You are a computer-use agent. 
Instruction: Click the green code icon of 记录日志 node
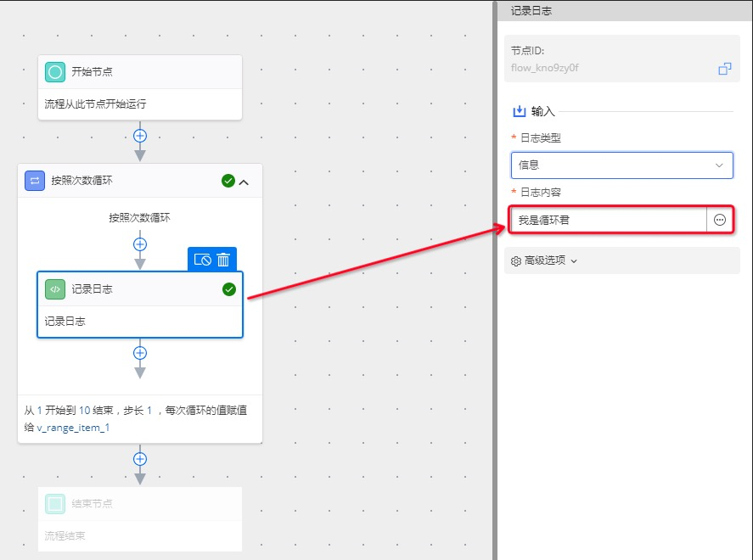pos(54,289)
